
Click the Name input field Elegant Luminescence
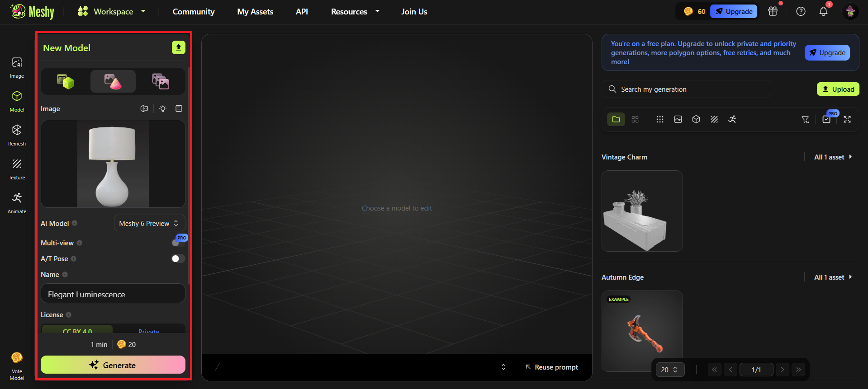pos(113,294)
